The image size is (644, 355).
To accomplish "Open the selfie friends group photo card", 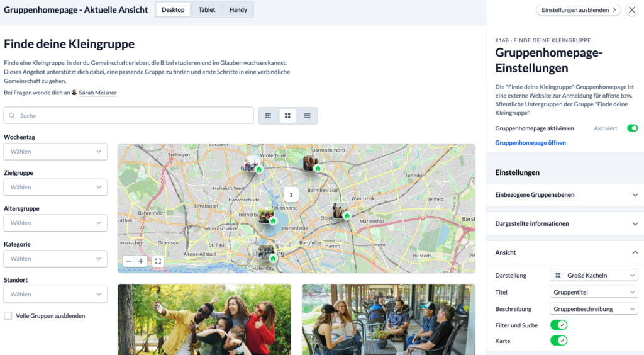I will (x=204, y=319).
